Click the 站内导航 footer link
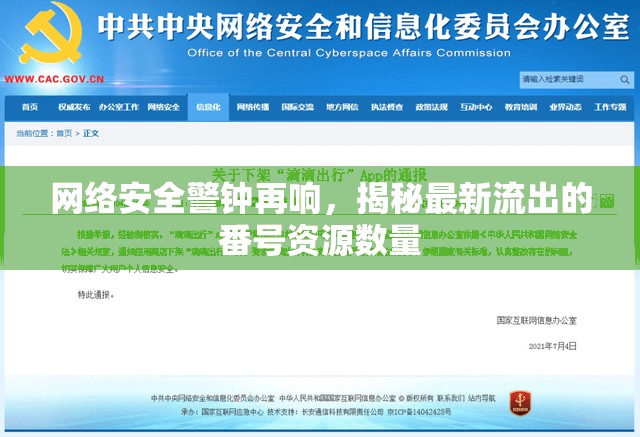The width and height of the screenshot is (640, 437). pos(481,398)
